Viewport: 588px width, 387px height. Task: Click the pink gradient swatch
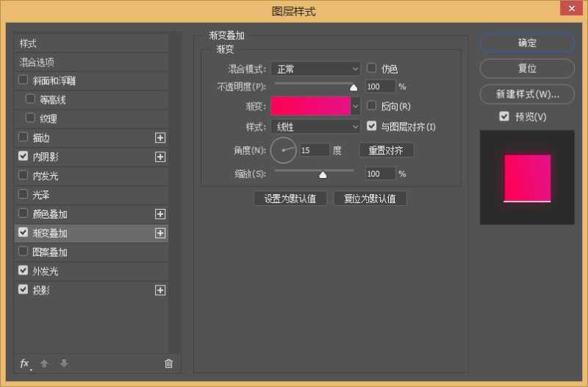[310, 106]
